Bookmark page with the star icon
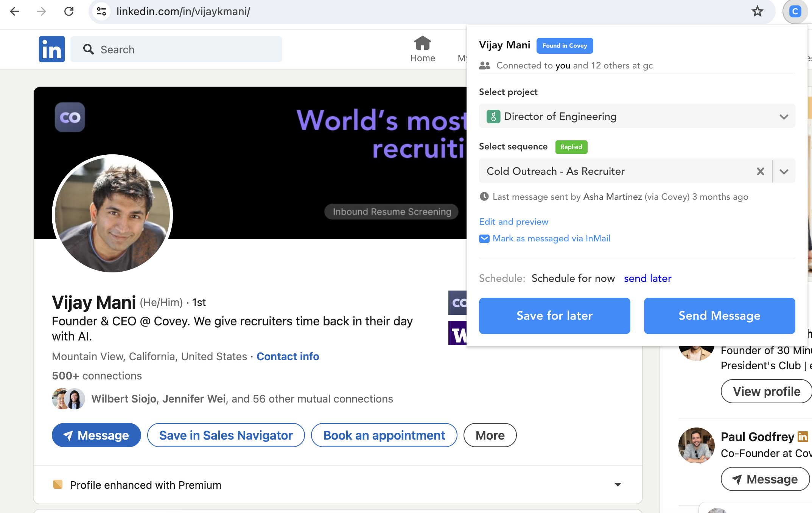 [x=757, y=12]
